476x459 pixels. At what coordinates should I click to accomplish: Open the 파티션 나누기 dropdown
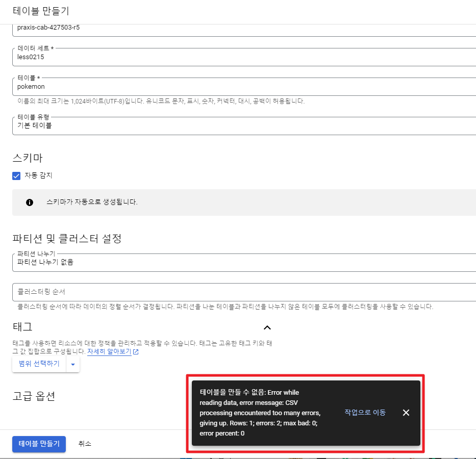[x=244, y=263]
